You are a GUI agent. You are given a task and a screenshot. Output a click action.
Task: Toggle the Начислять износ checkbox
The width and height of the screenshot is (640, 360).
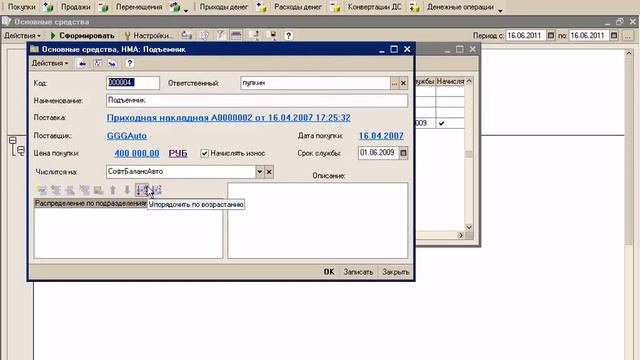204,153
